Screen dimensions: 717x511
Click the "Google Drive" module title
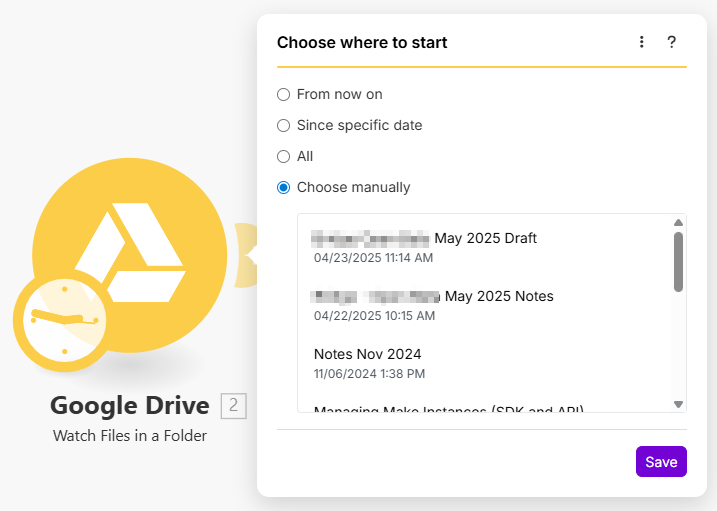point(130,405)
